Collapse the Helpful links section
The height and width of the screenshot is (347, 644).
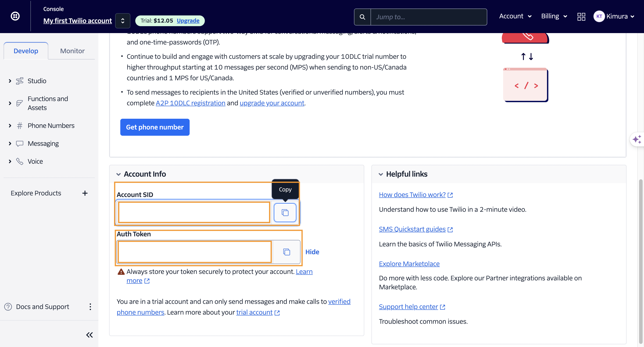(x=381, y=174)
